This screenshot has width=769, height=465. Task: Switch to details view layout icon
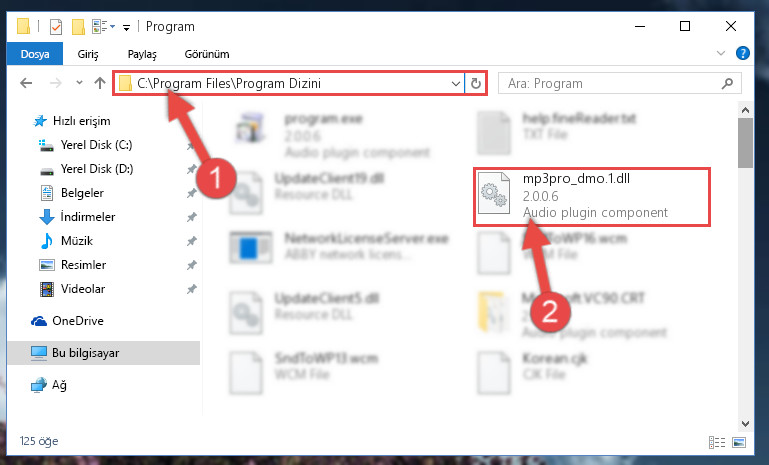coord(717,442)
